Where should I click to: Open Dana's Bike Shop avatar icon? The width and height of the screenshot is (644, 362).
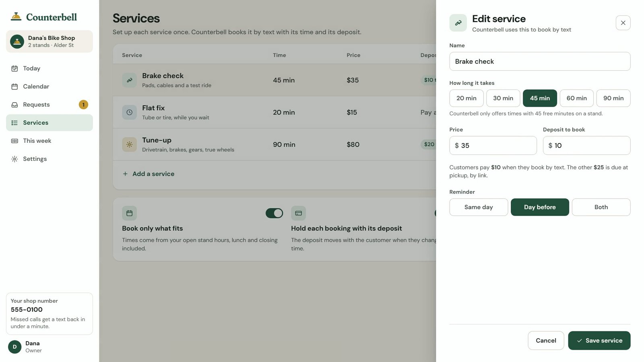pyautogui.click(x=17, y=41)
